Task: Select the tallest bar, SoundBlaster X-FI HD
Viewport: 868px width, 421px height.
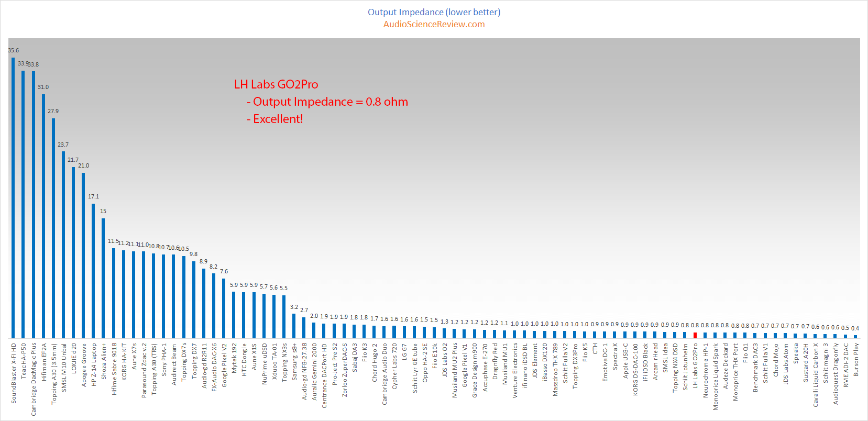Action: 13,198
